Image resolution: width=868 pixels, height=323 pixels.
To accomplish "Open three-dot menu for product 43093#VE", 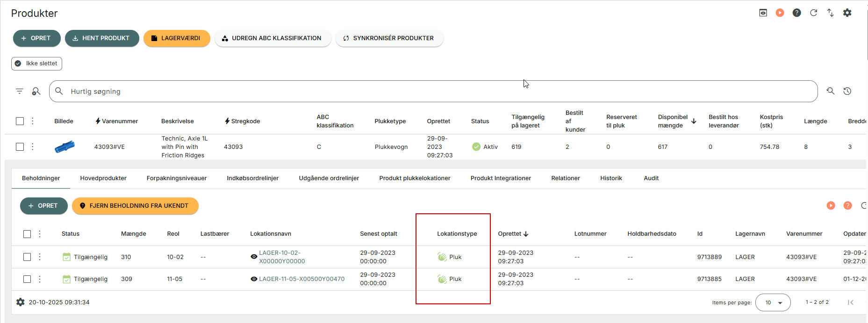I will (x=32, y=147).
